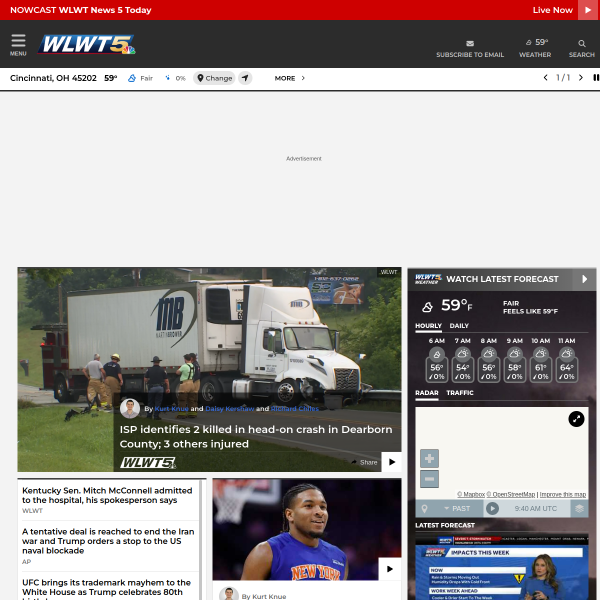Use current location arrow icon
This screenshot has width=600, height=600.
pos(245,78)
